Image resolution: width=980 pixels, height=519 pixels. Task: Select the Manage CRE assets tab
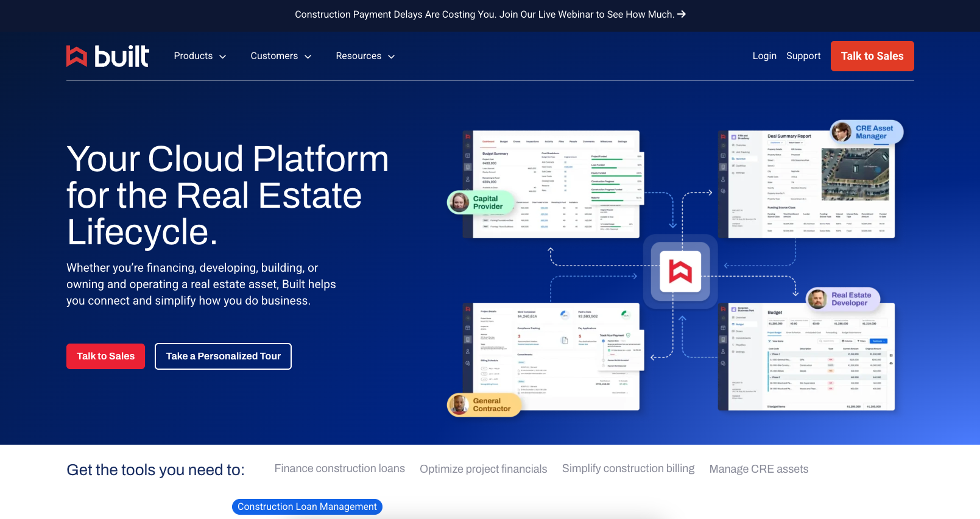click(x=758, y=469)
